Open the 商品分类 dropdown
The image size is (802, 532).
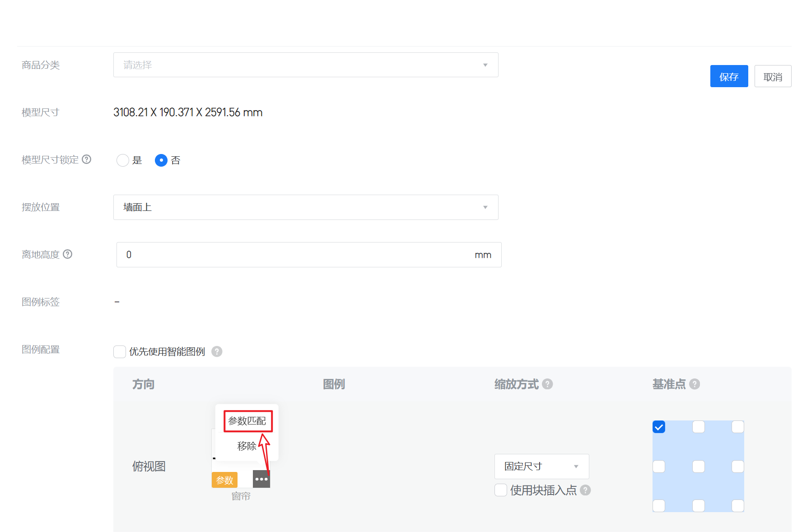click(306, 65)
